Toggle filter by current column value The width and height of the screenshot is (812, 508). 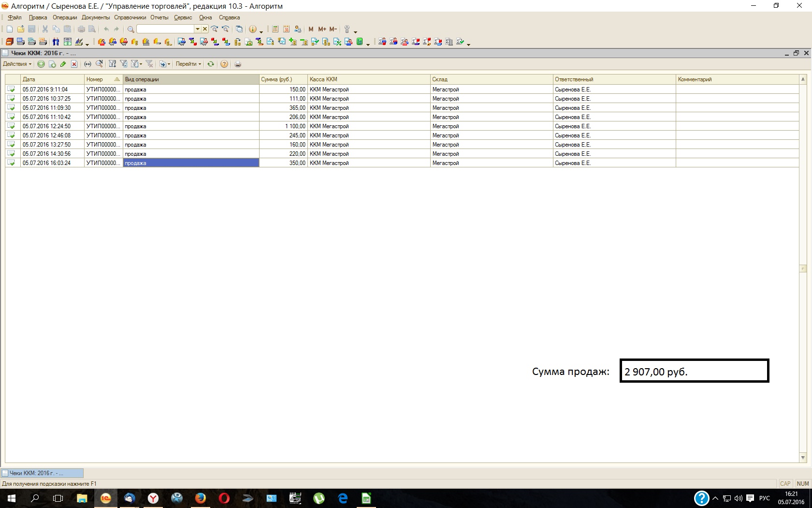point(124,64)
